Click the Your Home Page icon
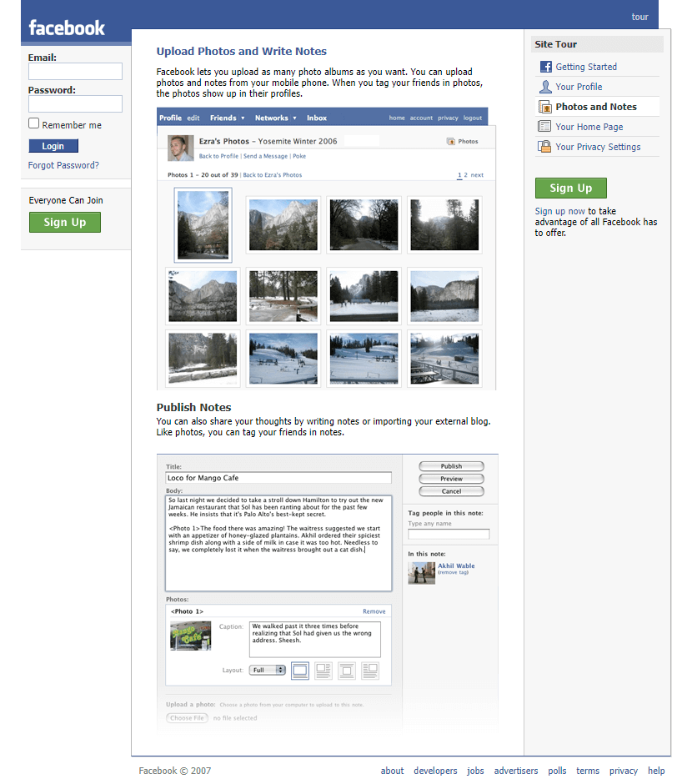The width and height of the screenshot is (692, 784). tap(544, 127)
